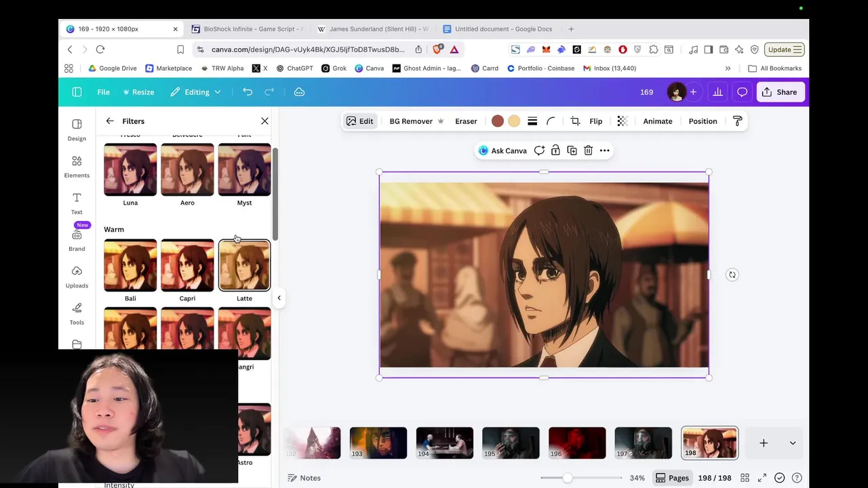This screenshot has width=868, height=488.
Task: Toggle the Pages thumbnail strip
Action: point(672,478)
